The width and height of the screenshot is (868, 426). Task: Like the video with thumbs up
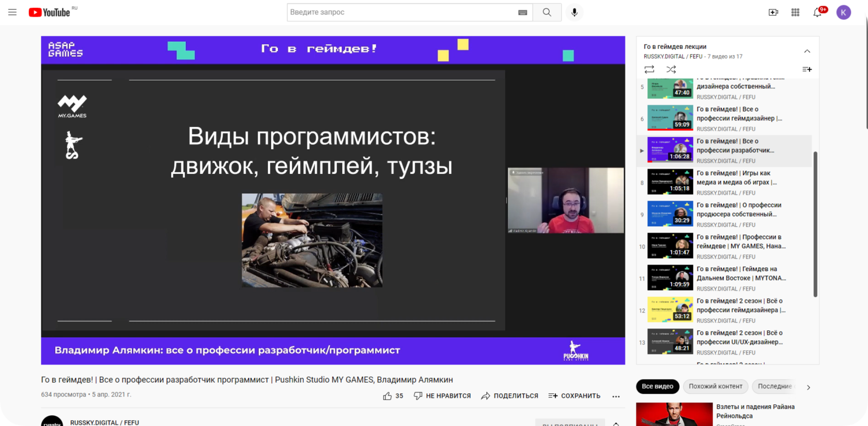pos(393,396)
